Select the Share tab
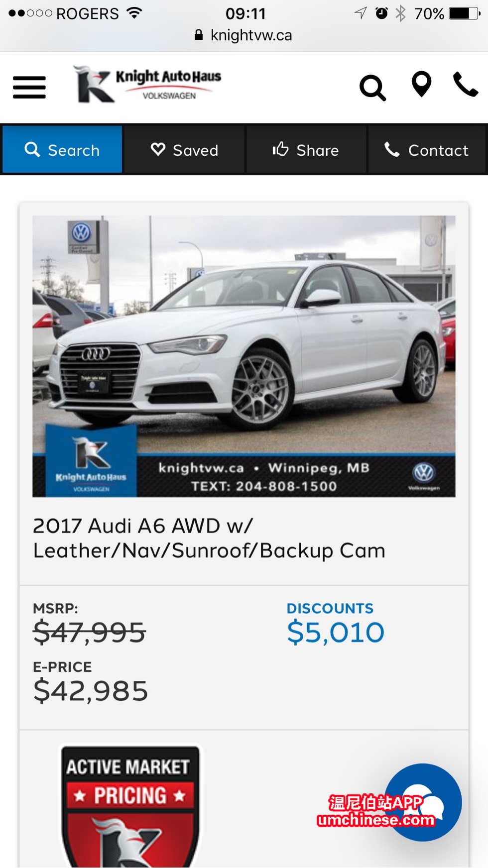This screenshot has height=868, width=488. [306, 149]
